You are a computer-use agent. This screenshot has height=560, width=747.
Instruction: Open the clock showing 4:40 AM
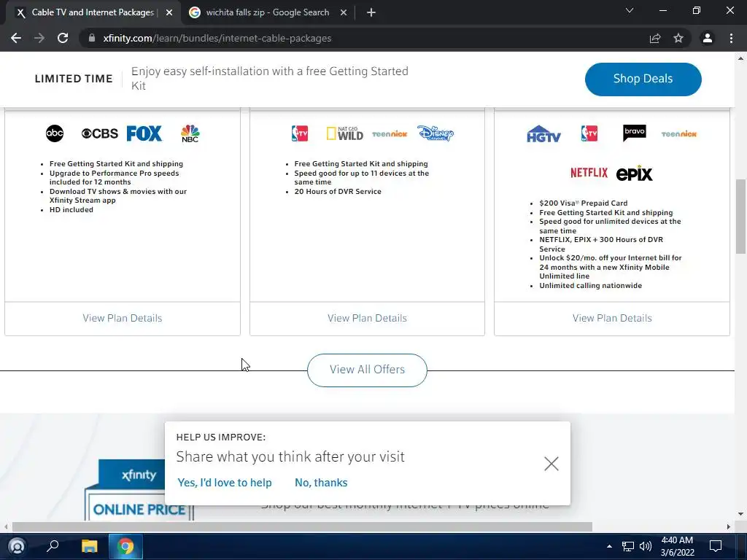(677, 546)
